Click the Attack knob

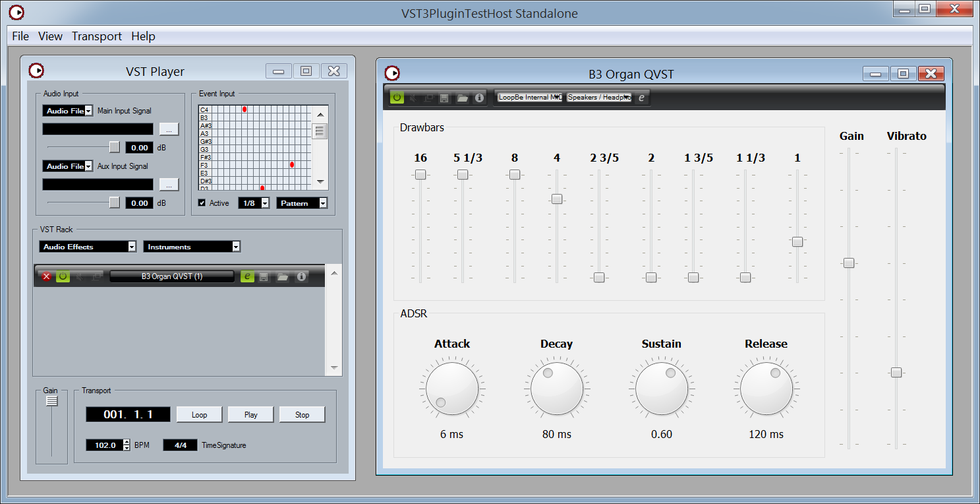(452, 388)
